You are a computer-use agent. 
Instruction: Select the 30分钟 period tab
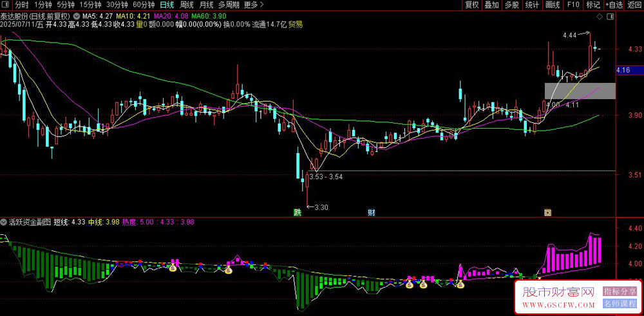117,5
